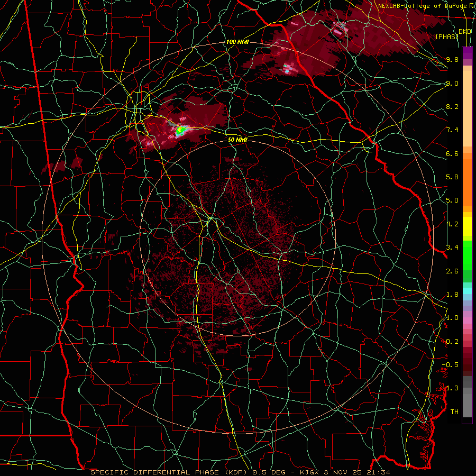Screen dimensions: 476x476
Task: Click the green-yellow high KDP storm core
Action: click(x=181, y=131)
